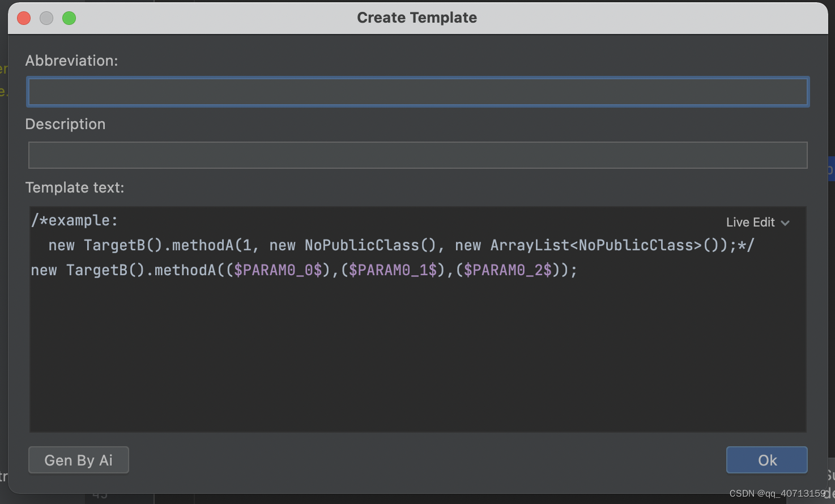This screenshot has height=504, width=835.
Task: Click the gray minimize window button
Action: pos(46,18)
